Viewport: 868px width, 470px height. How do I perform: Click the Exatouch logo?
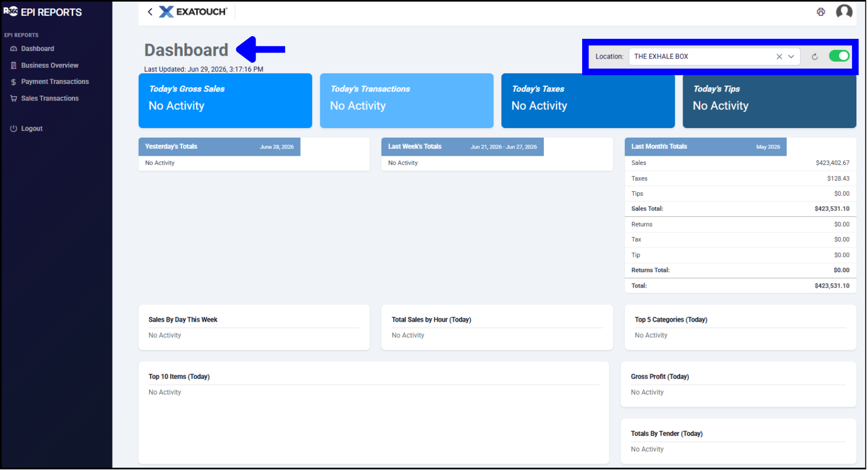point(193,12)
